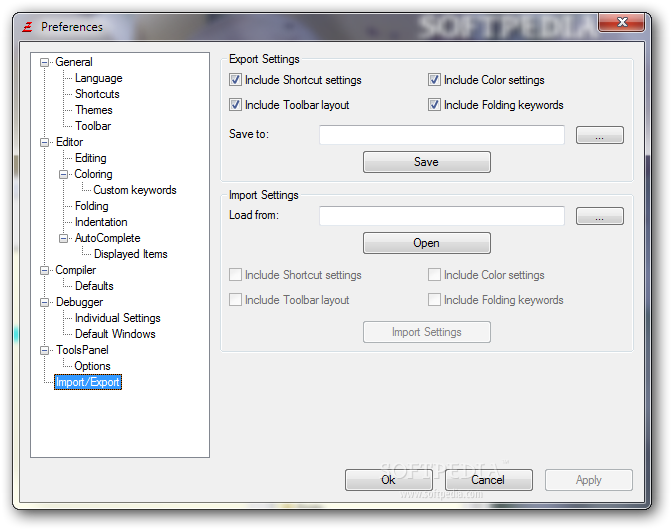
Task: Click the Load from path field
Action: coord(442,216)
